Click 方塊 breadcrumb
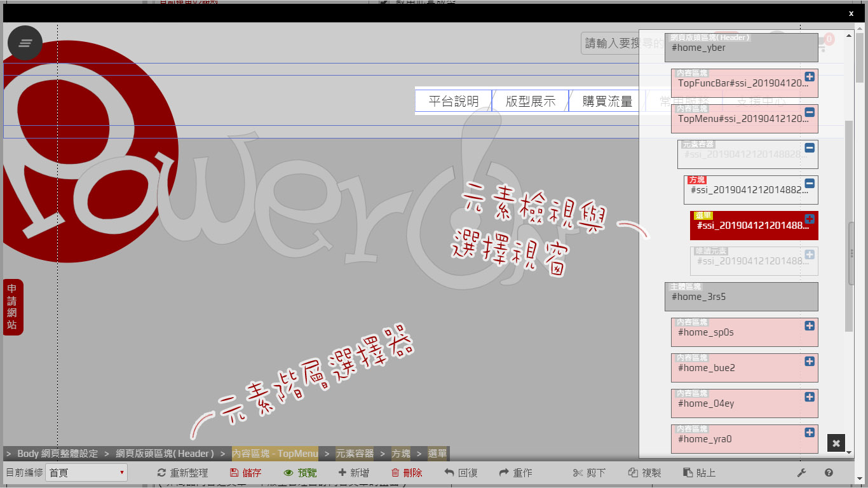The height and width of the screenshot is (488, 868). [401, 454]
